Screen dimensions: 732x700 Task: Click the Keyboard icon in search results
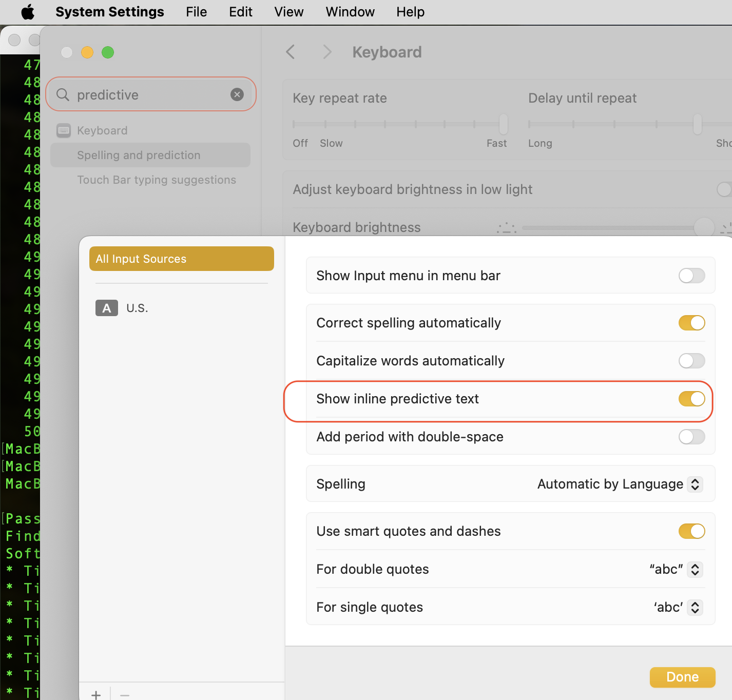tap(64, 130)
